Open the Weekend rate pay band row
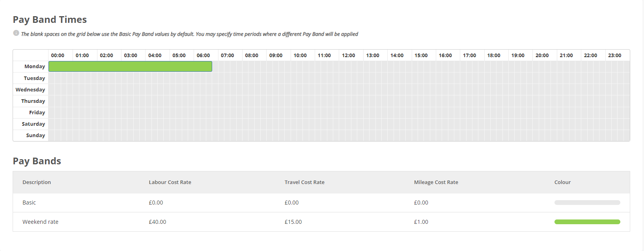 (x=321, y=222)
